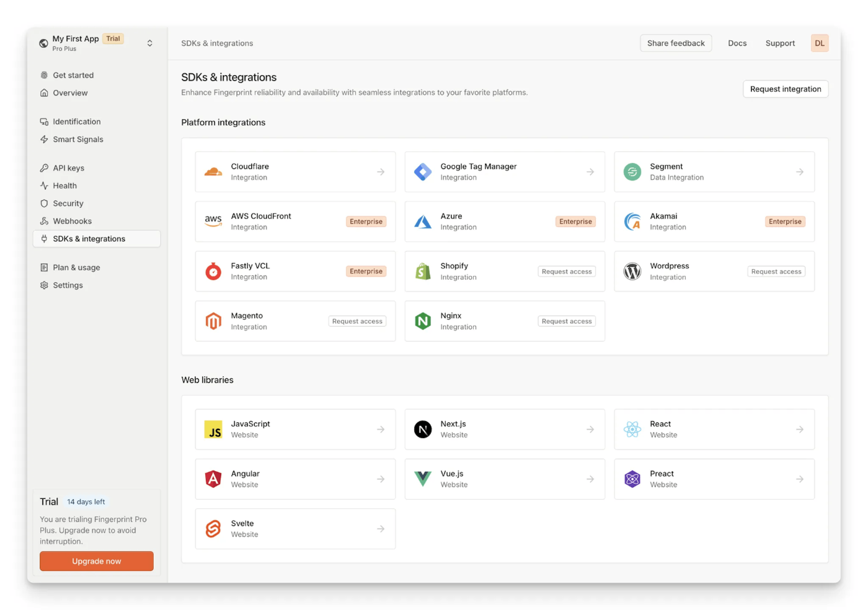Image resolution: width=868 pixels, height=610 pixels.
Task: Open Plan & usage page
Action: pos(76,268)
